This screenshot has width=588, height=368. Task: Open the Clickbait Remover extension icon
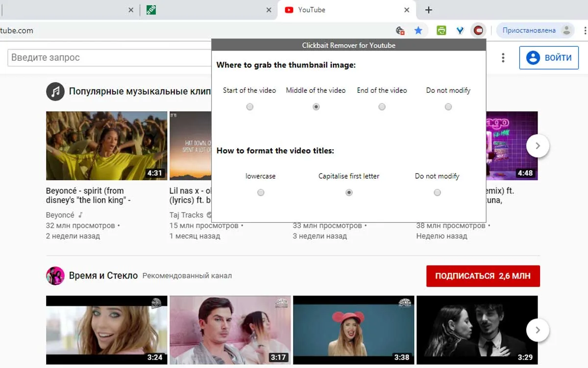[x=478, y=30]
